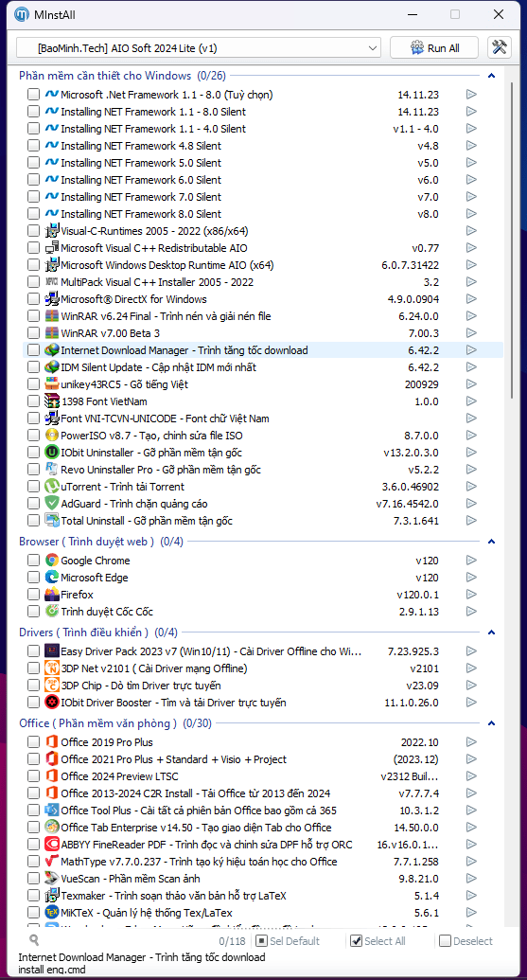The width and height of the screenshot is (527, 980).
Task: Run install arrow for AdGuard
Action: (471, 503)
